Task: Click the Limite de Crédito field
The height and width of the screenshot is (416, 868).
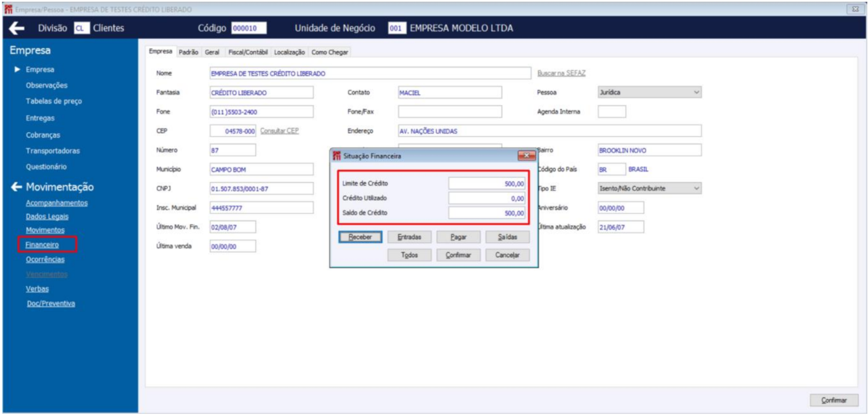Action: coord(487,183)
